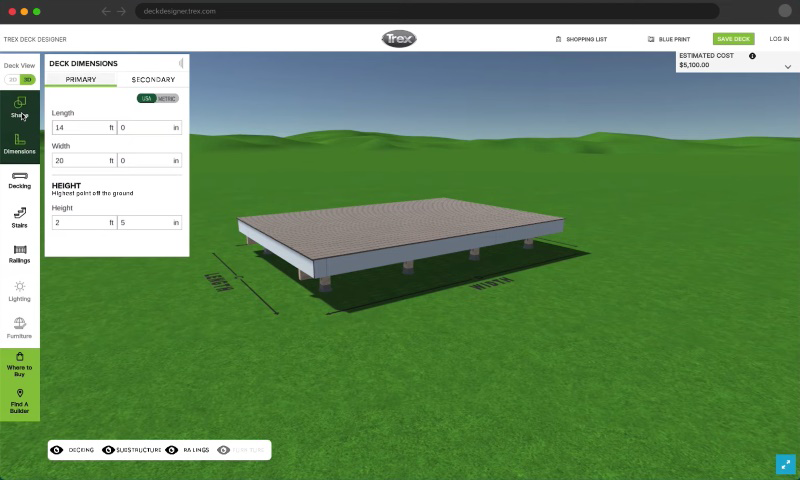Click the Height inches field

pyautogui.click(x=149, y=222)
